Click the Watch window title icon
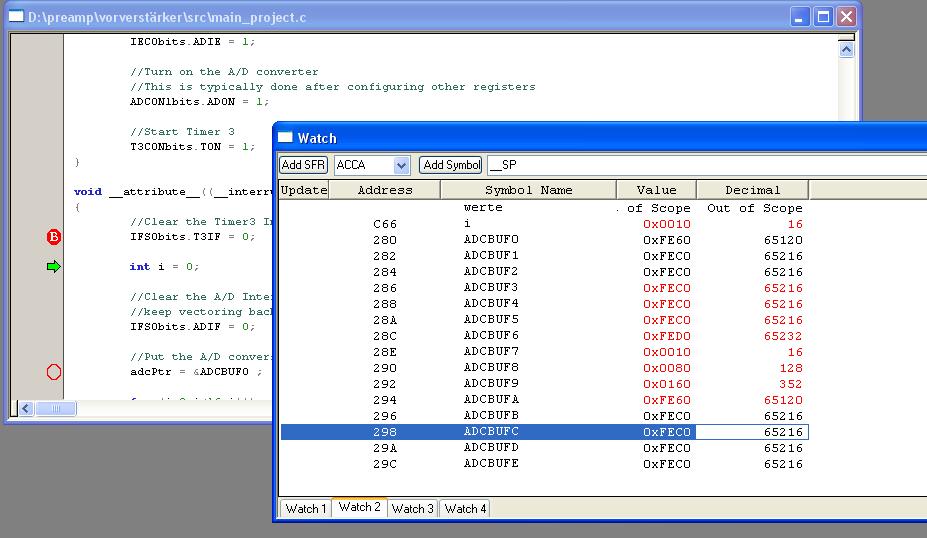 (286, 138)
